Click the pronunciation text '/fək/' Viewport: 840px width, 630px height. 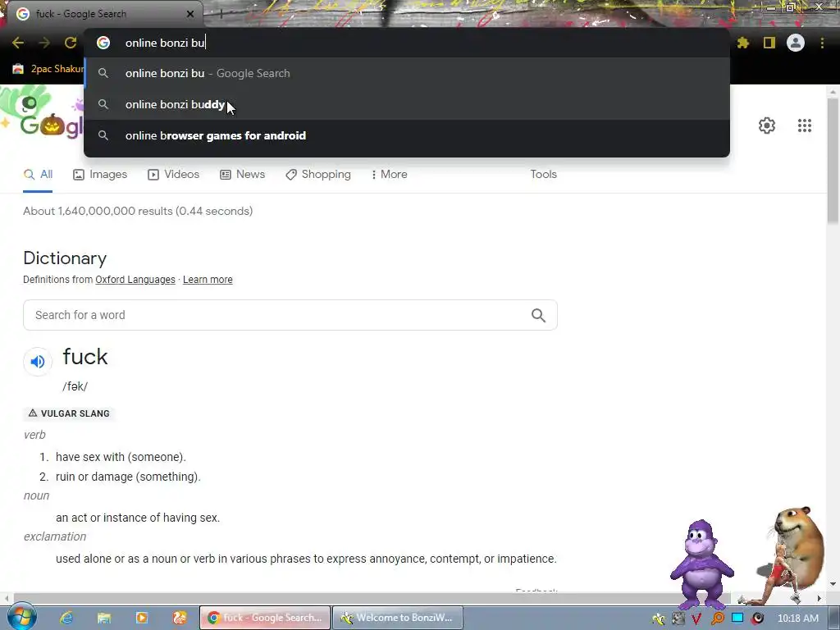75,386
